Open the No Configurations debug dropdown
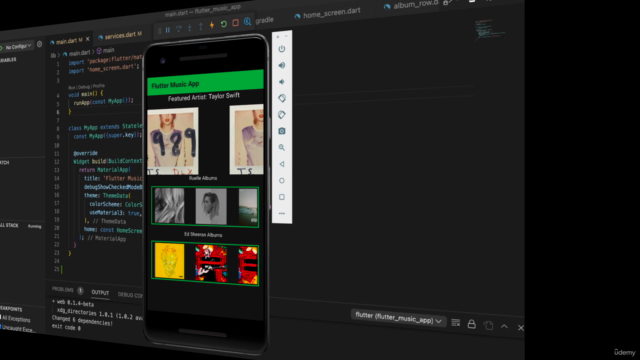The width and height of the screenshot is (640, 360). pyautogui.click(x=18, y=46)
